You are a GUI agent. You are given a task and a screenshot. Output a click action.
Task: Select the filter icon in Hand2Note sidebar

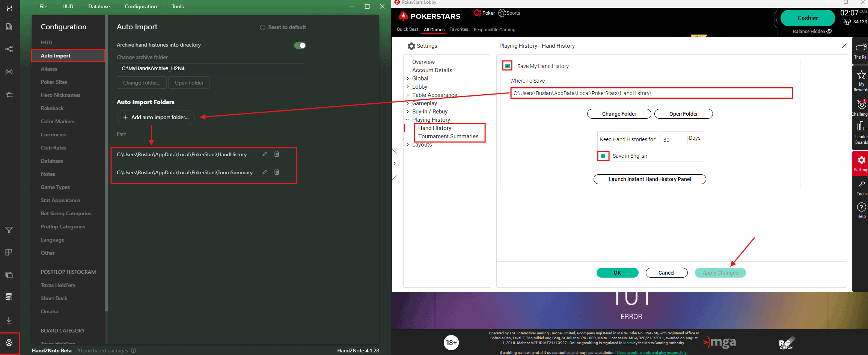coord(9,230)
